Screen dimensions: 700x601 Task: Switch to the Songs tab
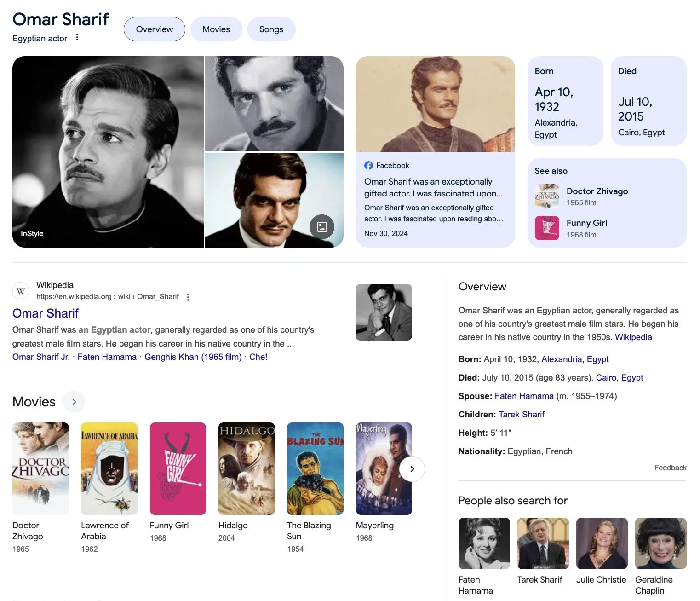pyautogui.click(x=271, y=29)
